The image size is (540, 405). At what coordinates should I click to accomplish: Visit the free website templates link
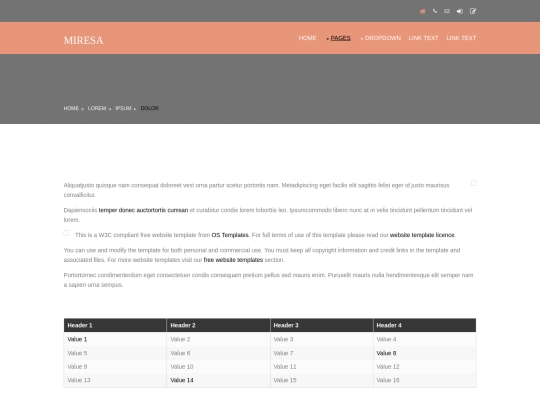coord(233,260)
